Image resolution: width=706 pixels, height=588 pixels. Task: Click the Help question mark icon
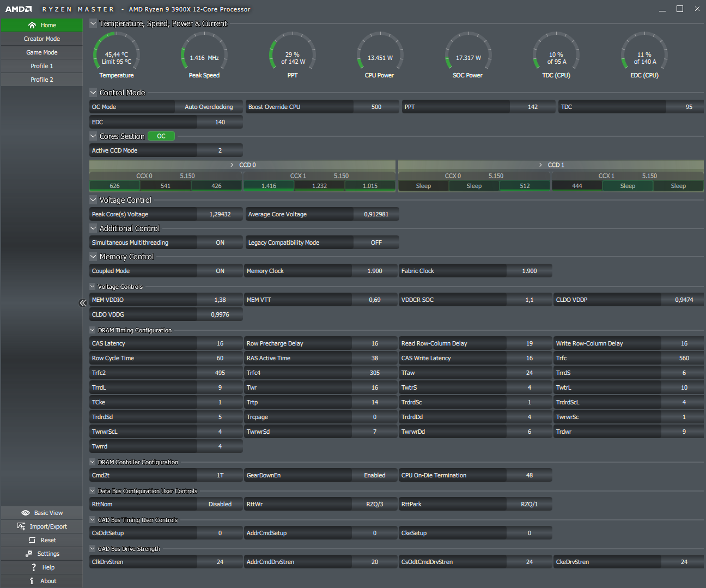[x=34, y=567]
